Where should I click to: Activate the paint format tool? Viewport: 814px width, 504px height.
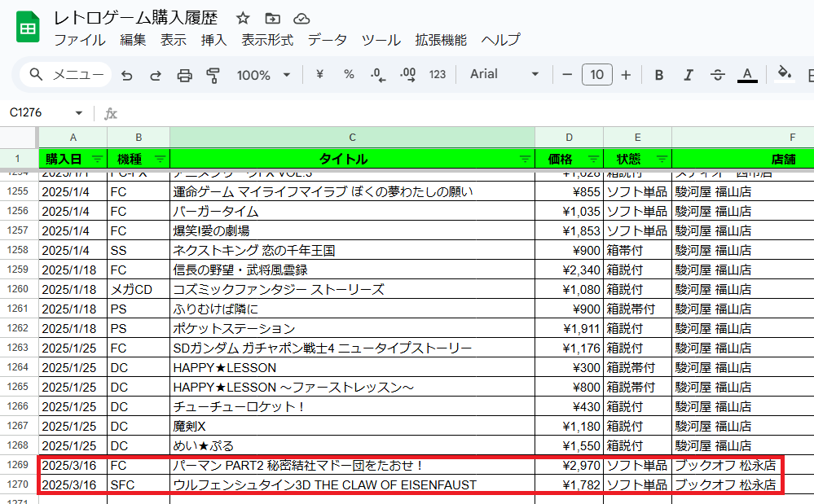[x=213, y=76]
